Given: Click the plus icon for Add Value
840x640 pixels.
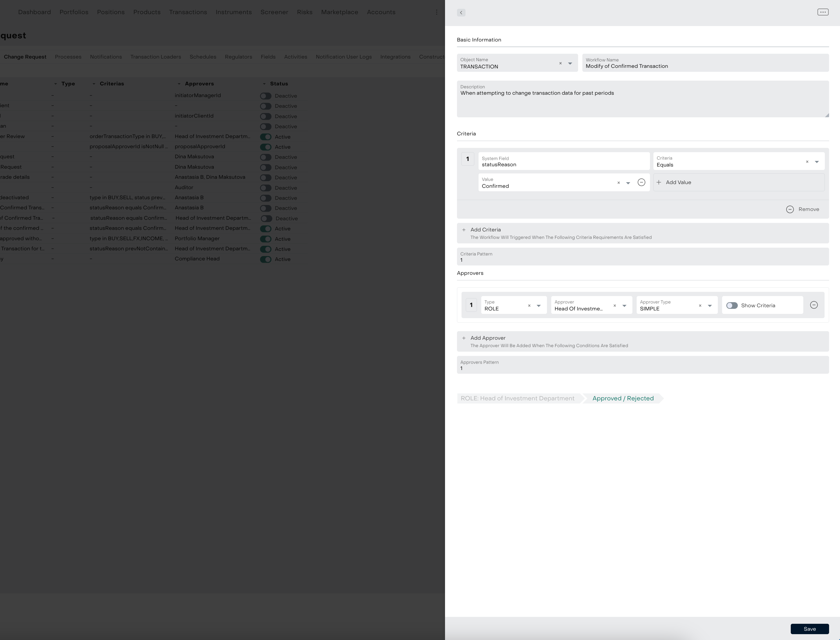Looking at the screenshot, I should (x=659, y=182).
